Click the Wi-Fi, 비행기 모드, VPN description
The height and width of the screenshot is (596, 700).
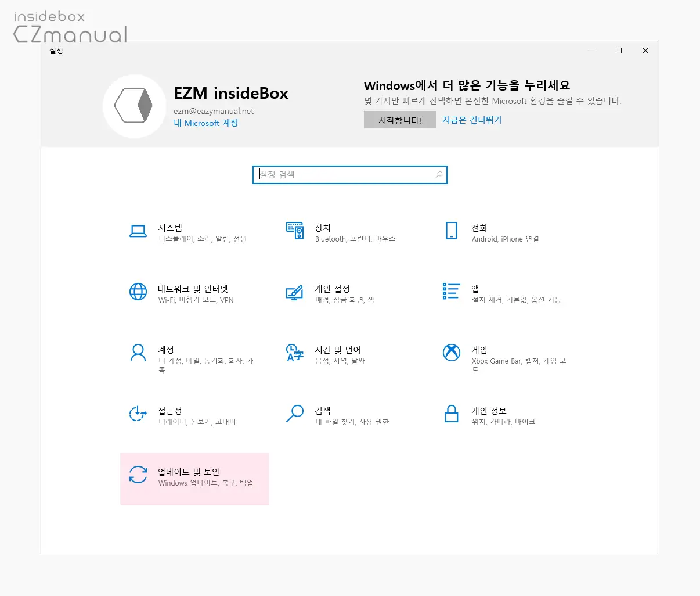(196, 300)
